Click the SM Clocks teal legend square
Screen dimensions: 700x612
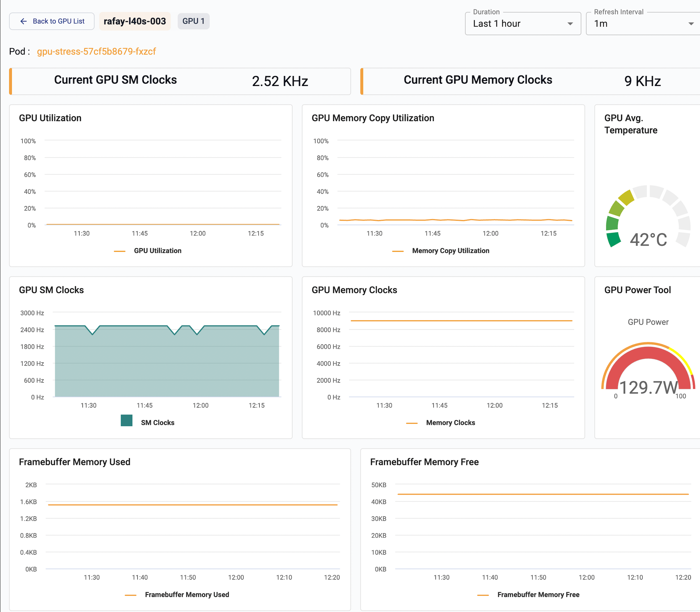click(126, 420)
